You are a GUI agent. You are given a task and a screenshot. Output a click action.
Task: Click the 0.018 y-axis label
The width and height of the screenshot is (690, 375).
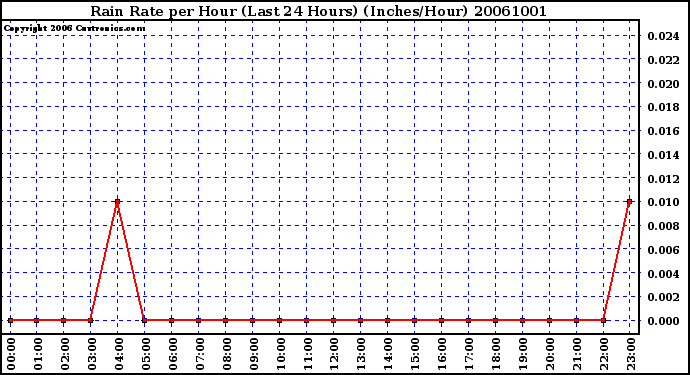663,107
